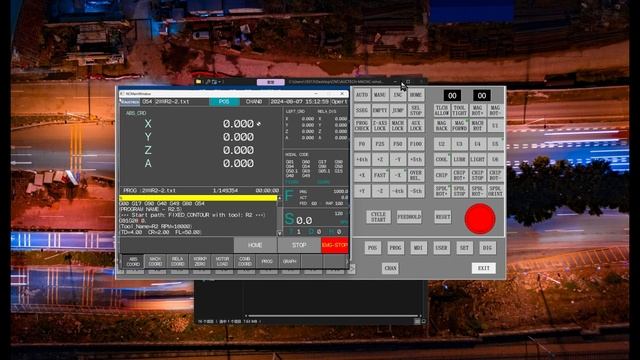Jog the +4th axis

coord(362,160)
